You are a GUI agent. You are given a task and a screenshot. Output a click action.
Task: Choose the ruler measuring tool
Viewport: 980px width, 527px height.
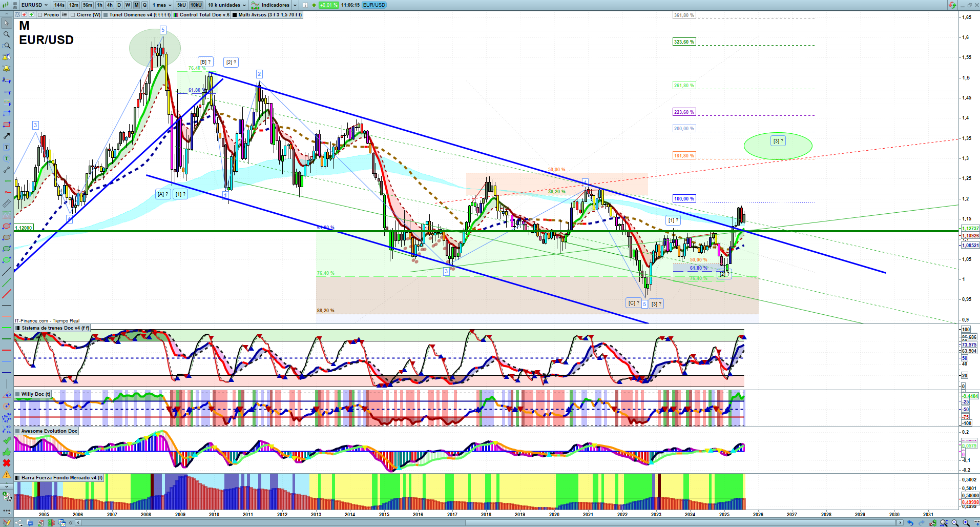pyautogui.click(x=7, y=204)
